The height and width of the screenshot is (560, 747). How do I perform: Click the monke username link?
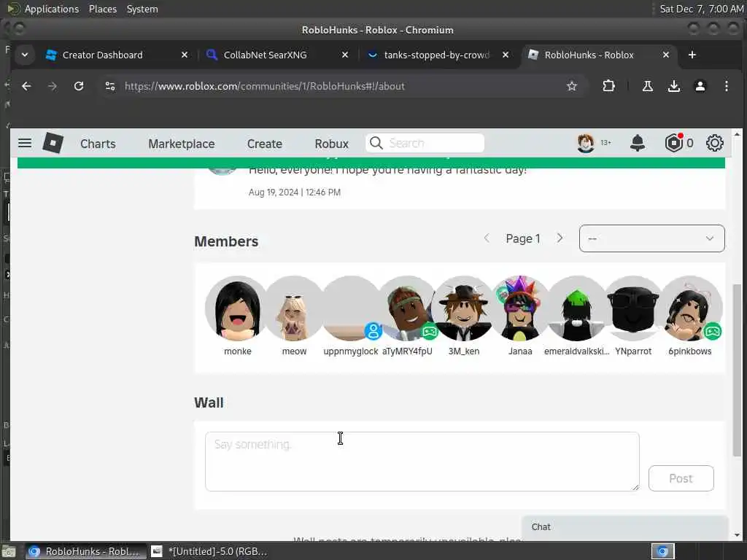[237, 351]
